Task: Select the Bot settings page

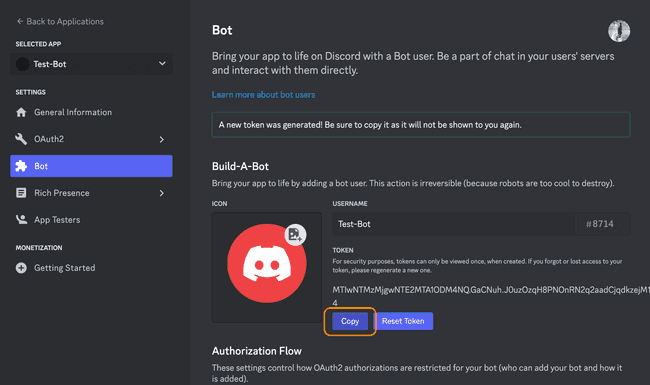Action: pos(91,166)
